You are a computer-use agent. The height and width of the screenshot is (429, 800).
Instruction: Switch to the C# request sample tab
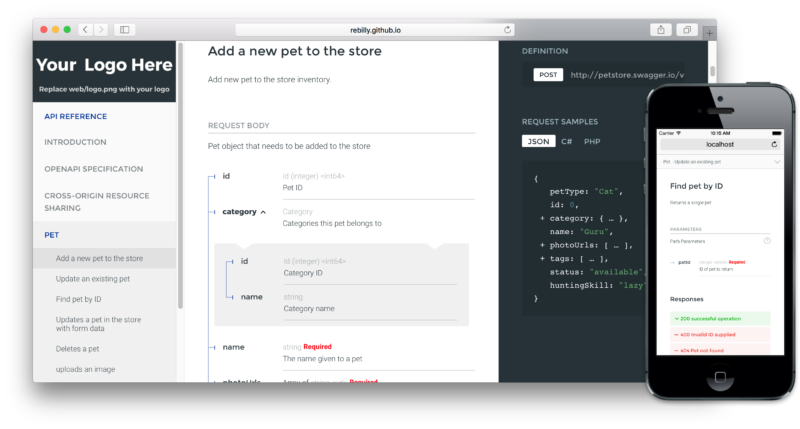tap(566, 141)
